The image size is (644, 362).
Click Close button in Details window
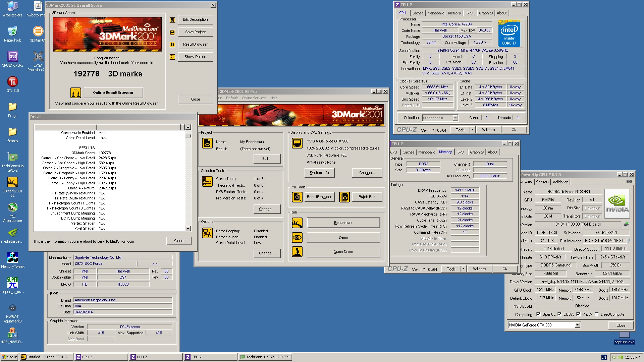tap(178, 241)
